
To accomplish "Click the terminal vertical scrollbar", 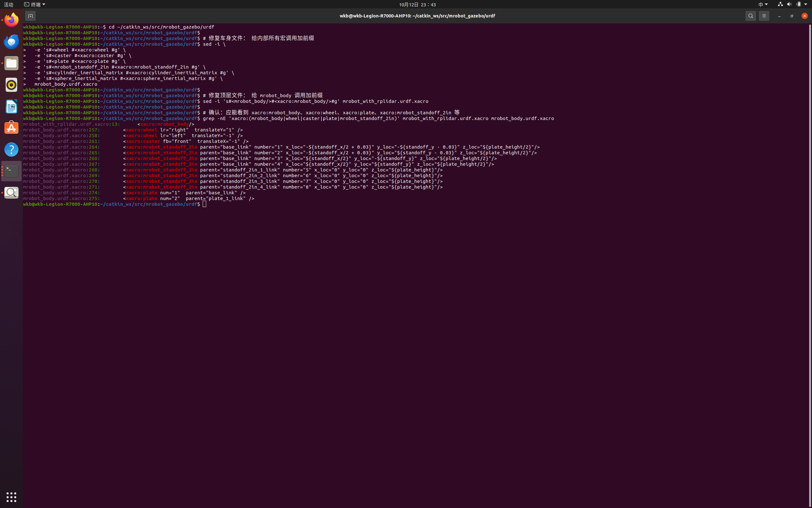I will coord(810,265).
